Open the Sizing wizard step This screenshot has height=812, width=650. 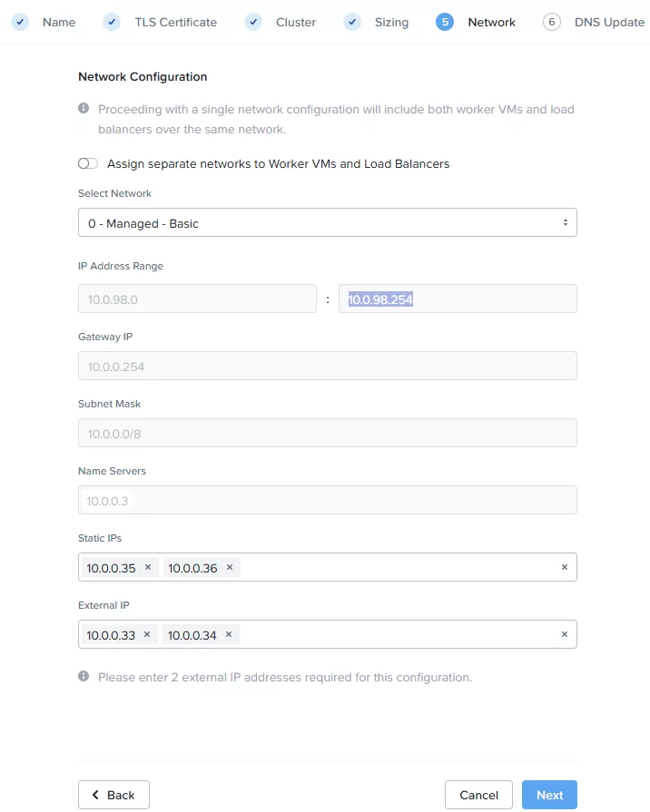(x=391, y=22)
